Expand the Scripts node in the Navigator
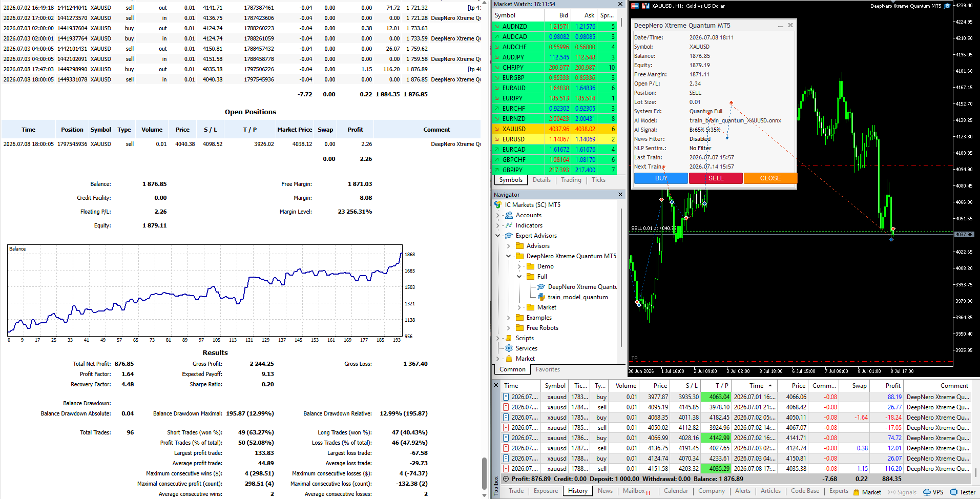Viewport: 980px width, 499px height. coord(497,338)
